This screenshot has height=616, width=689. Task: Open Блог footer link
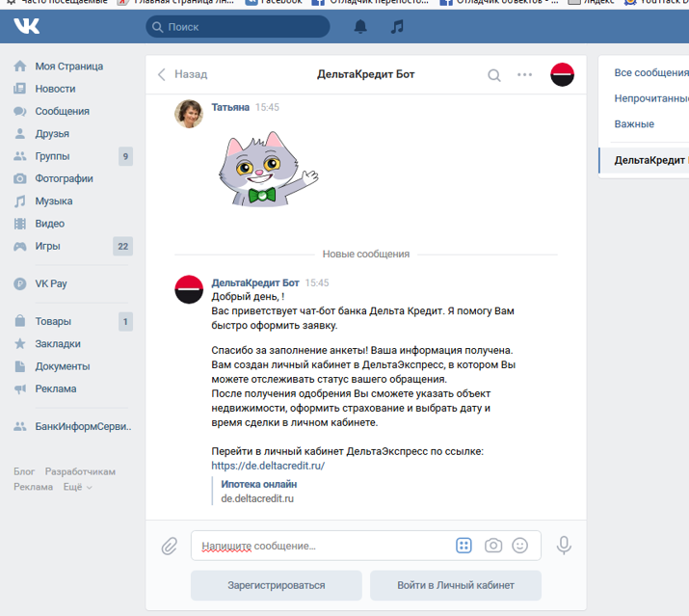24,471
